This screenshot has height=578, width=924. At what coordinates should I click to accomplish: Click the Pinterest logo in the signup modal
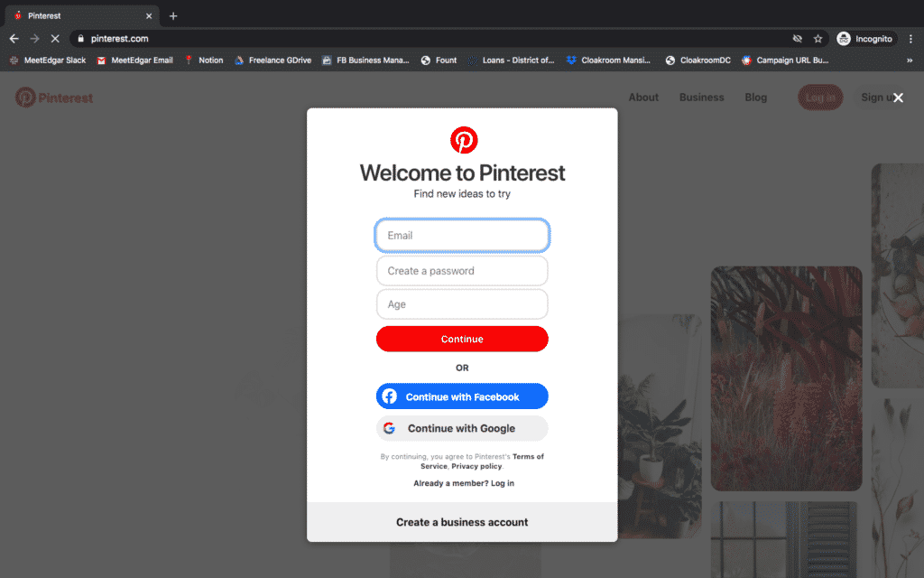pyautogui.click(x=464, y=140)
